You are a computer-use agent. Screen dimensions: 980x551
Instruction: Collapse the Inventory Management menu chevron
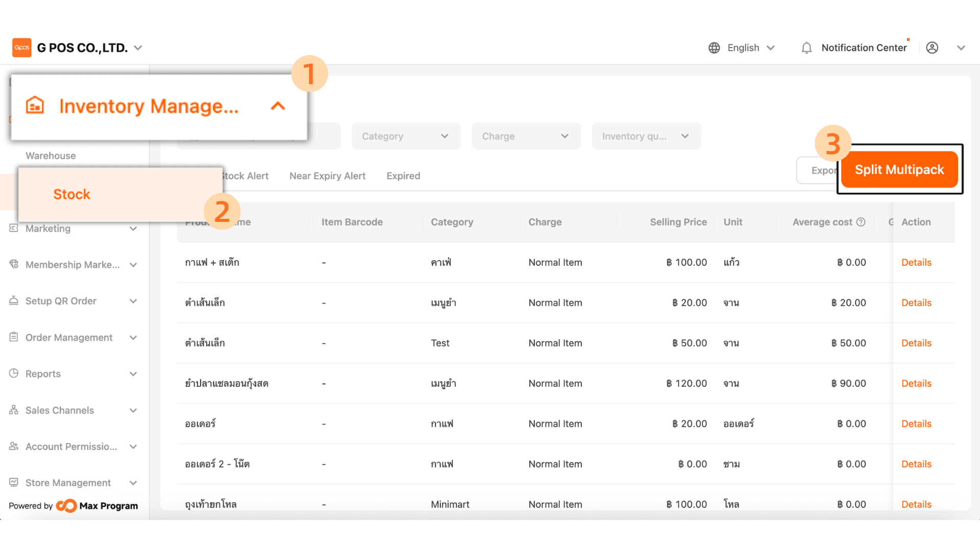pyautogui.click(x=278, y=106)
